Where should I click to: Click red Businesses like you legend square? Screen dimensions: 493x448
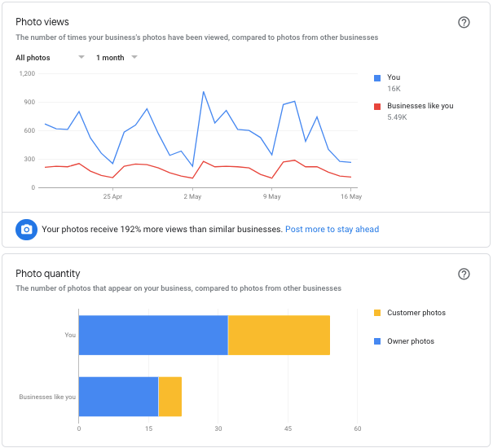pyautogui.click(x=377, y=107)
